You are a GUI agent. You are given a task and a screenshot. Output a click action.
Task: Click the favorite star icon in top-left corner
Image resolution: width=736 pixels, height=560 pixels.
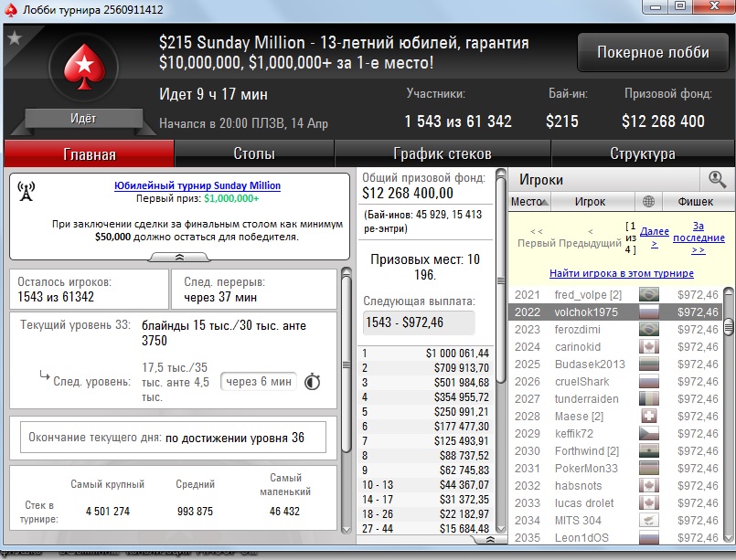click(x=15, y=37)
